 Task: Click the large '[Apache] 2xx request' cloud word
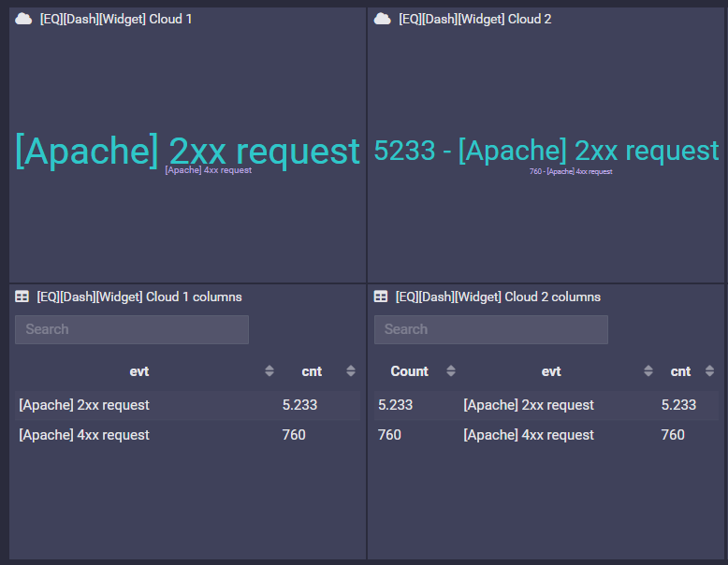(187, 151)
